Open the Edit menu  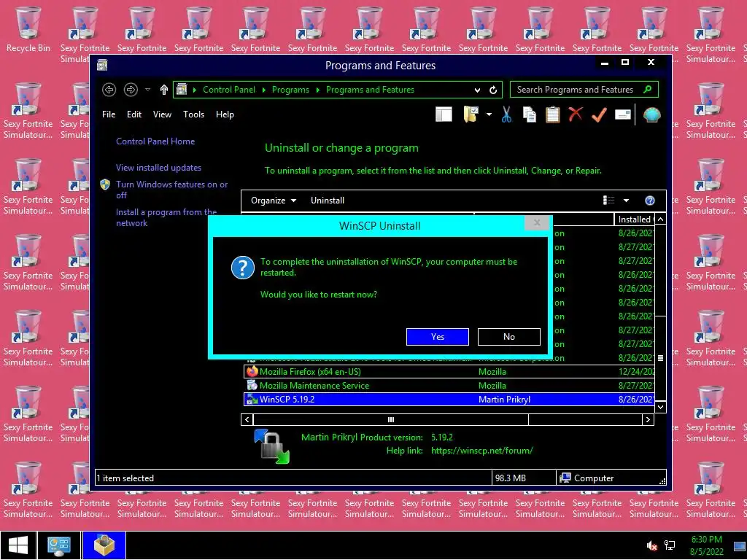[x=134, y=114]
